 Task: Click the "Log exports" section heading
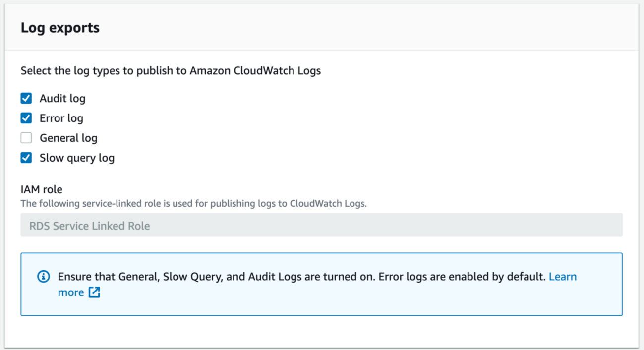[x=60, y=28]
